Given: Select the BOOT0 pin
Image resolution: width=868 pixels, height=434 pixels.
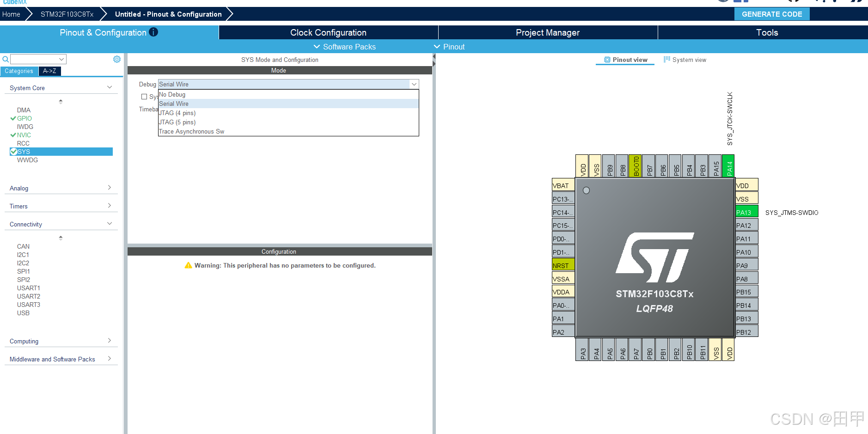Looking at the screenshot, I should pyautogui.click(x=636, y=166).
